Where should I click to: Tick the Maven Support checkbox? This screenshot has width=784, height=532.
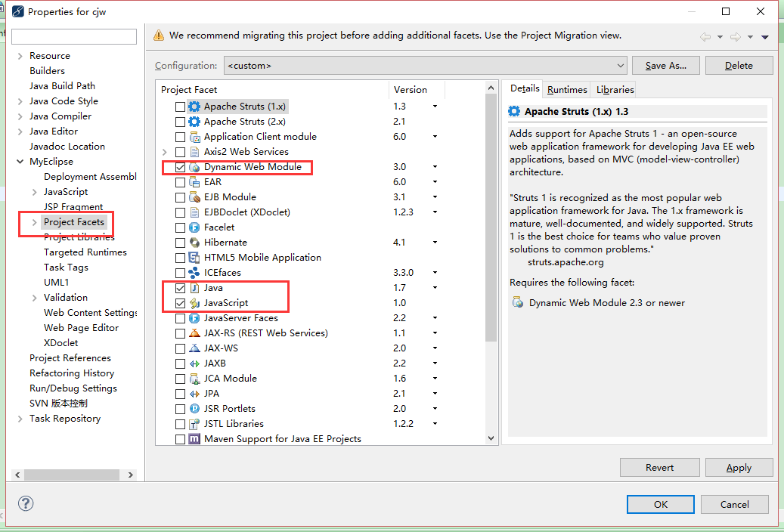click(x=180, y=440)
